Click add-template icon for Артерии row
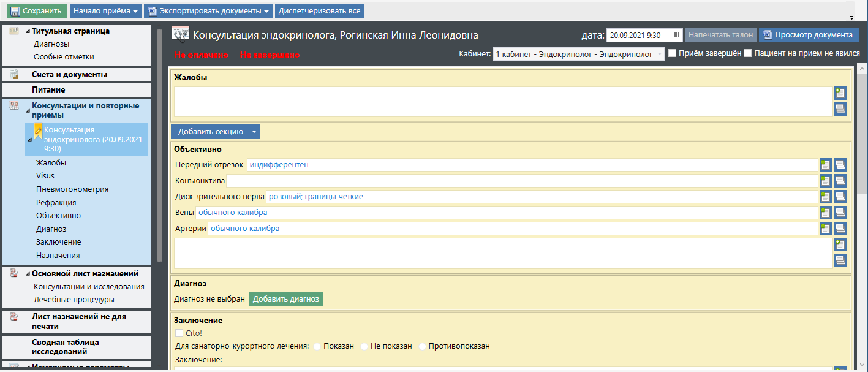Image resolution: width=868 pixels, height=372 pixels. 826,229
